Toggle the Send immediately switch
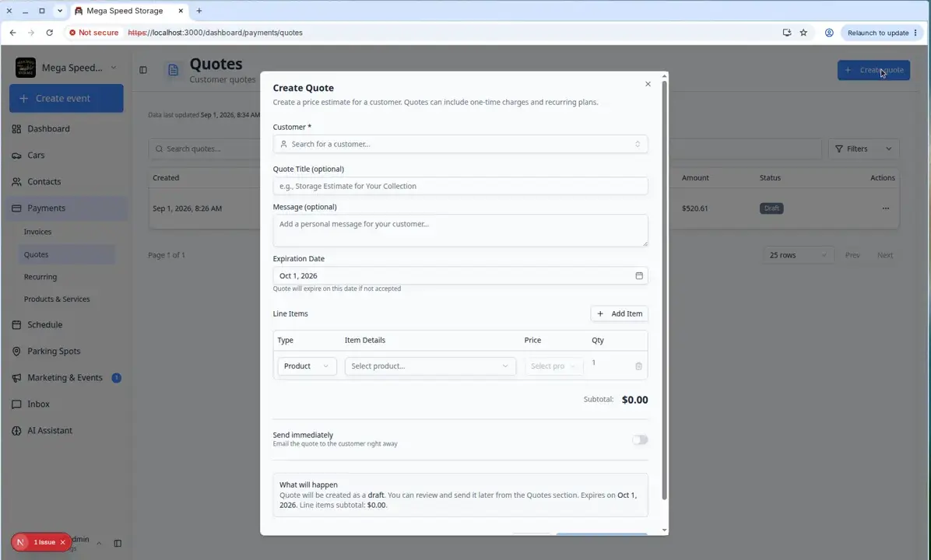 click(x=639, y=439)
